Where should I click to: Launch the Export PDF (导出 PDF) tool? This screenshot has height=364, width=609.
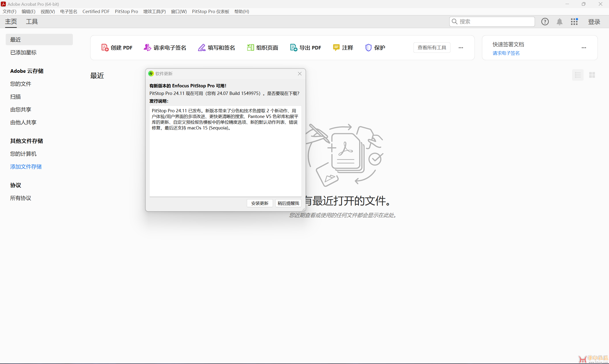(x=305, y=47)
